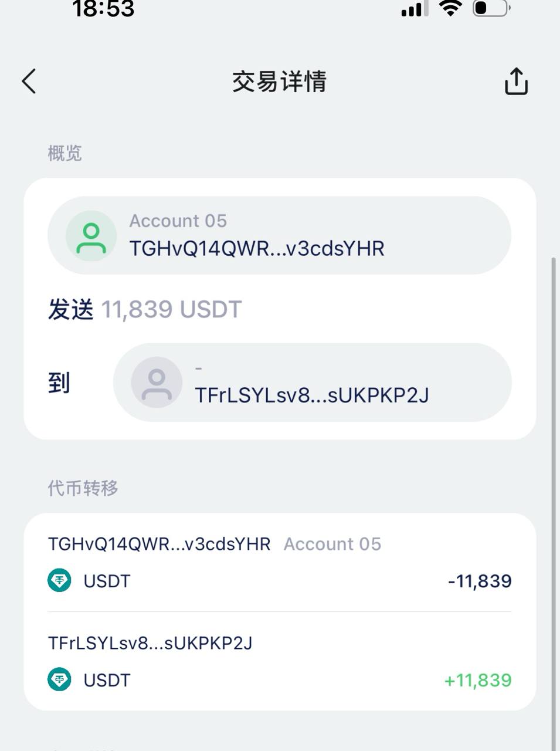Image resolution: width=560 pixels, height=751 pixels.
Task: Tap the -11,839 outgoing amount
Action: (479, 581)
